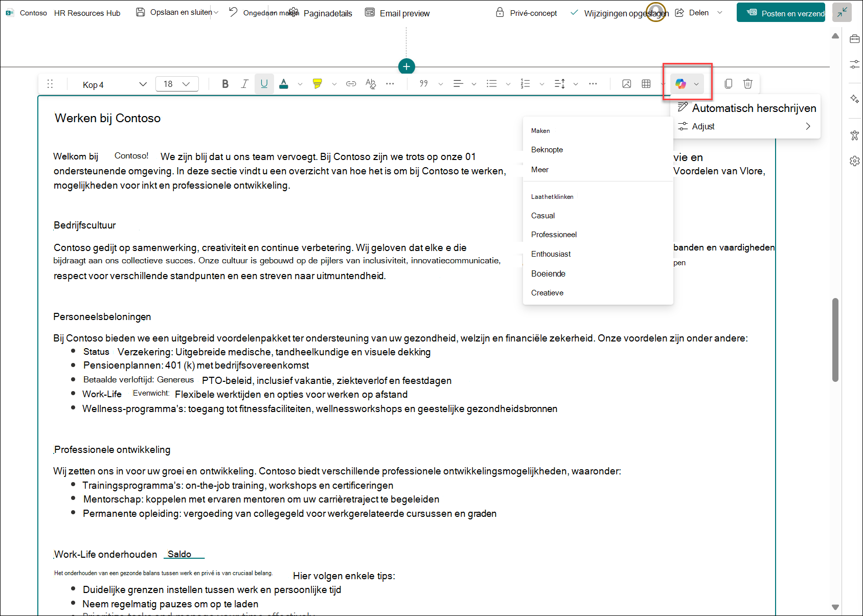Duplicate the web part with copy icon
Viewport: 863px width, 616px height.
pos(729,84)
